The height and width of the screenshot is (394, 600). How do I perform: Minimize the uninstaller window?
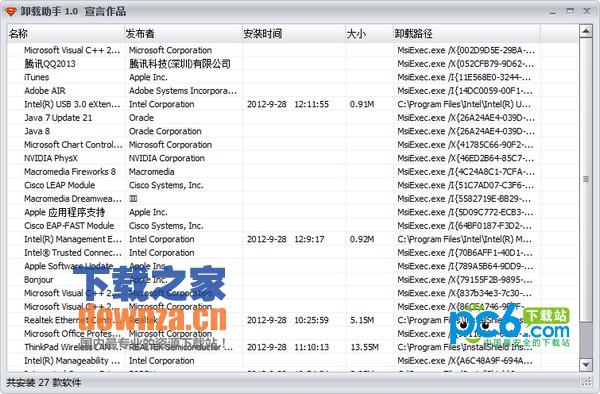coord(553,11)
